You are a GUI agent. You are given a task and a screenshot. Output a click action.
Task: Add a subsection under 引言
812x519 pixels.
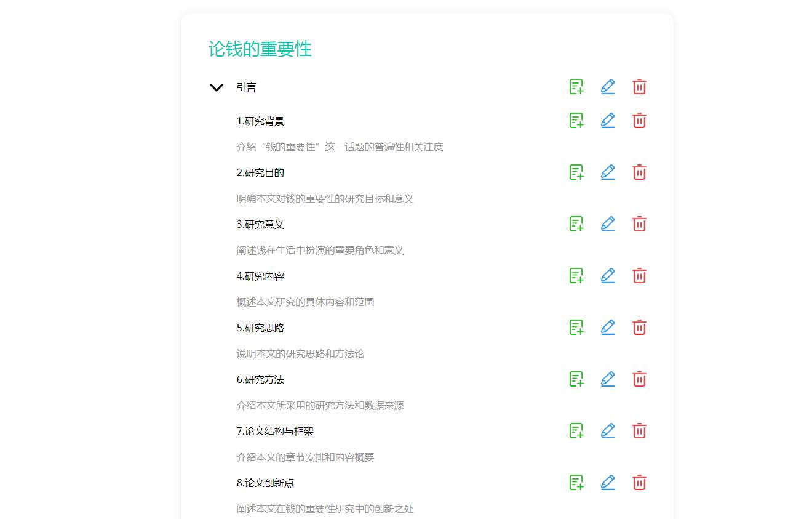(576, 86)
